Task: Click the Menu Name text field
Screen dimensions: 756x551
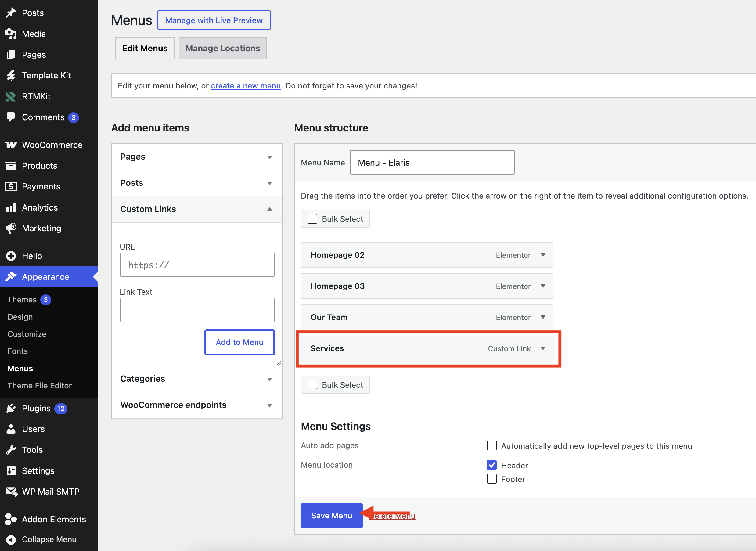Action: (432, 162)
